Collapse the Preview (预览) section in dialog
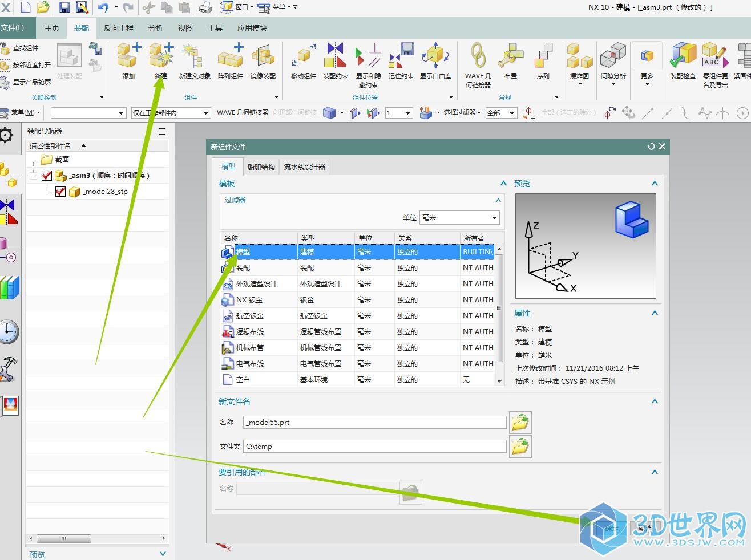Screen dimensions: 751x560 point(655,184)
